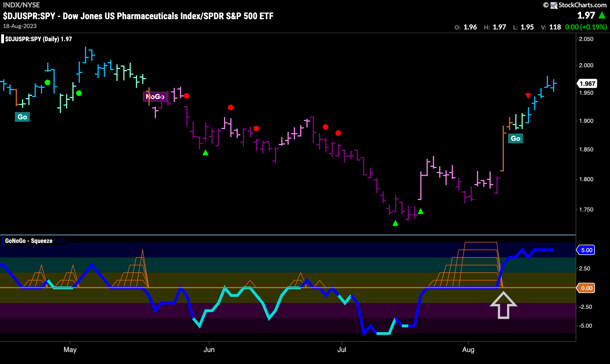The image size is (610, 364).
Task: Click the 1.800 price axis label
Action: [586, 179]
